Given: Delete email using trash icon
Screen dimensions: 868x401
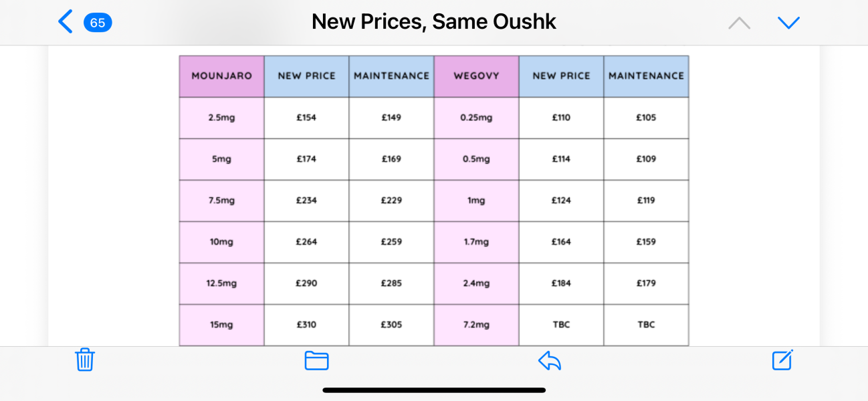Looking at the screenshot, I should (84, 360).
